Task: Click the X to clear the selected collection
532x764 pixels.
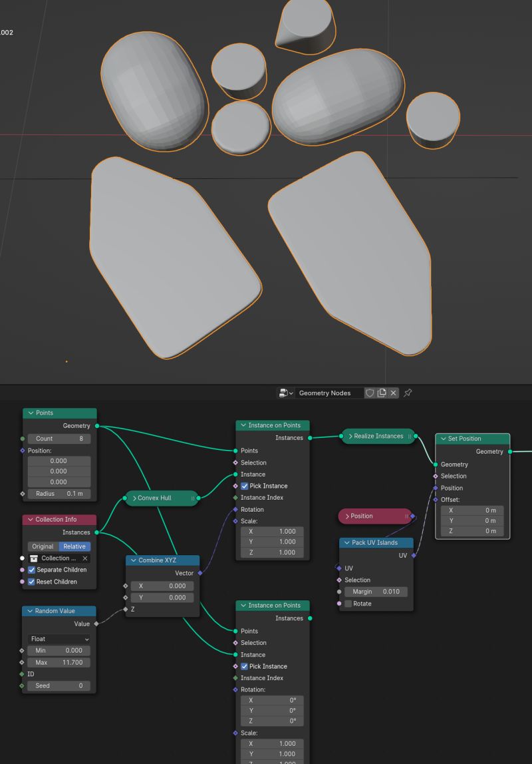Action: point(84,558)
